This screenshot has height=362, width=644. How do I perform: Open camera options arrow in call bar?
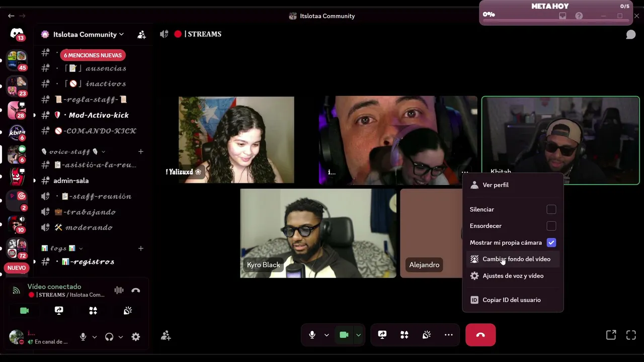point(358,335)
